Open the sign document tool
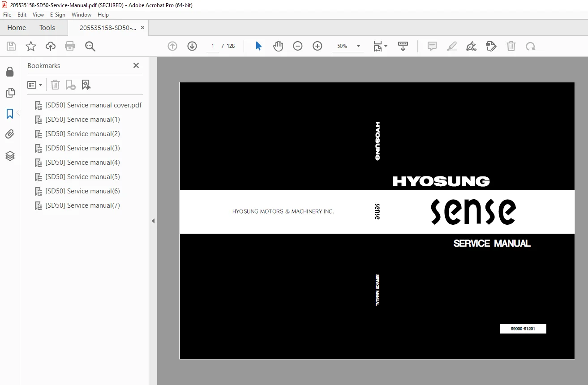Viewport: 588px width, 385px height. pyautogui.click(x=472, y=46)
